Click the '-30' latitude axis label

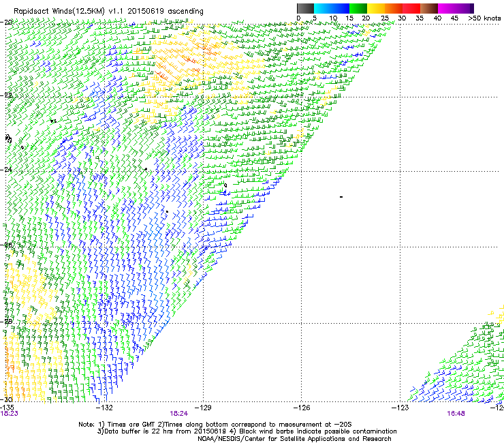[x=6, y=399]
